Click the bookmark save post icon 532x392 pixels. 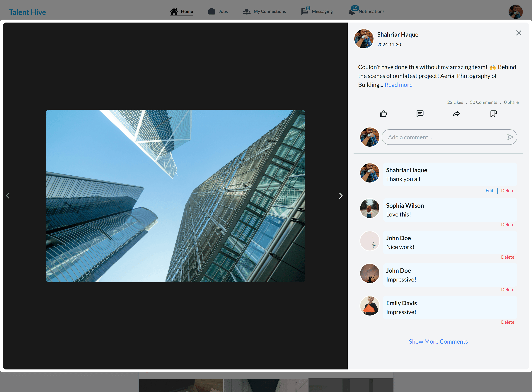click(x=493, y=114)
